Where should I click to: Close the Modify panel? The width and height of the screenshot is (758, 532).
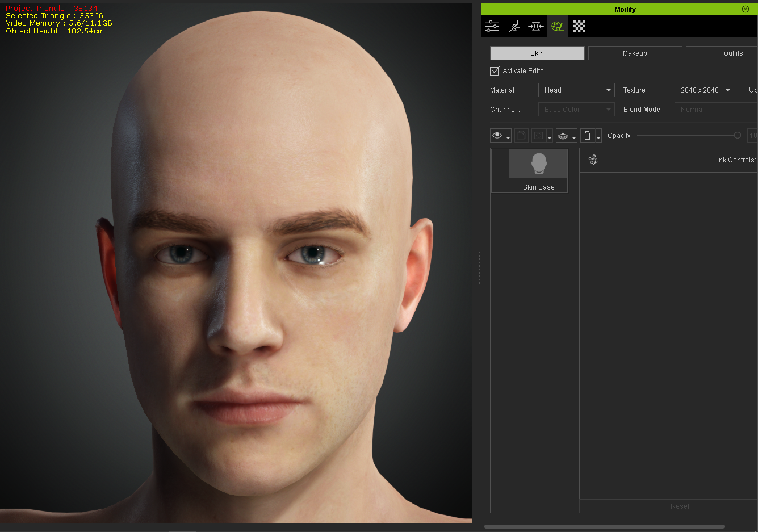(x=746, y=9)
